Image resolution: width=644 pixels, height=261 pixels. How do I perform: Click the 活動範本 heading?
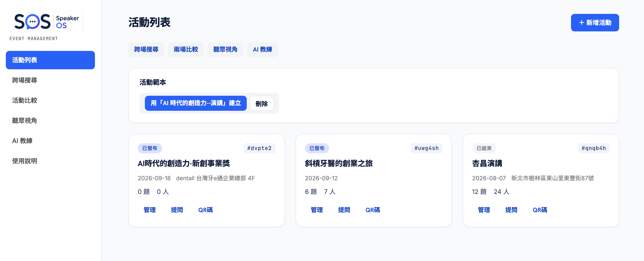(153, 82)
